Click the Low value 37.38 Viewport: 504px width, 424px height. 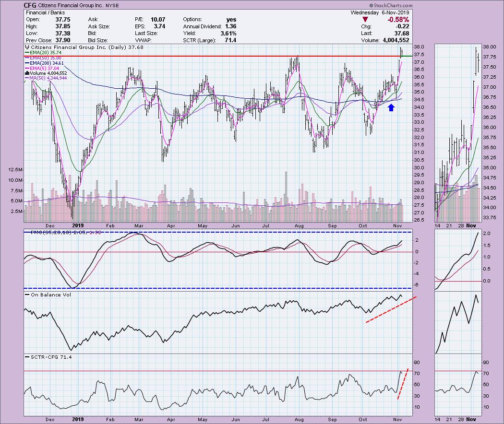click(63, 34)
